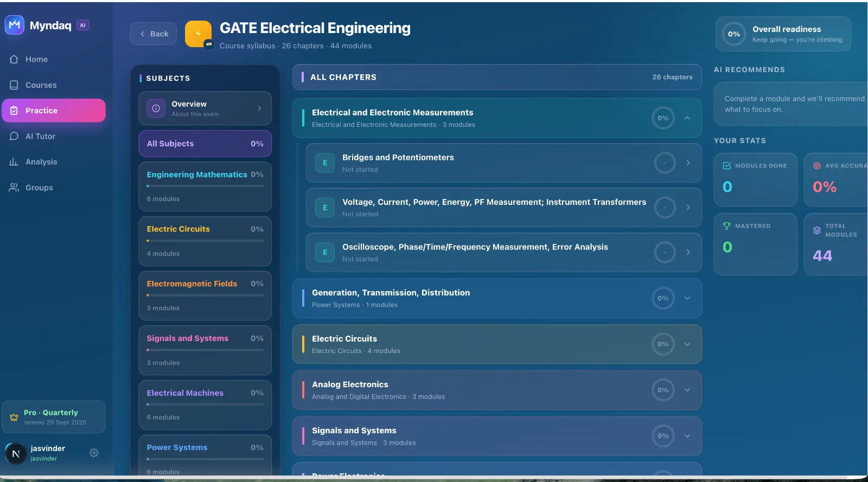Click the 44 total modules value
The image size is (868, 482).
[x=822, y=256]
